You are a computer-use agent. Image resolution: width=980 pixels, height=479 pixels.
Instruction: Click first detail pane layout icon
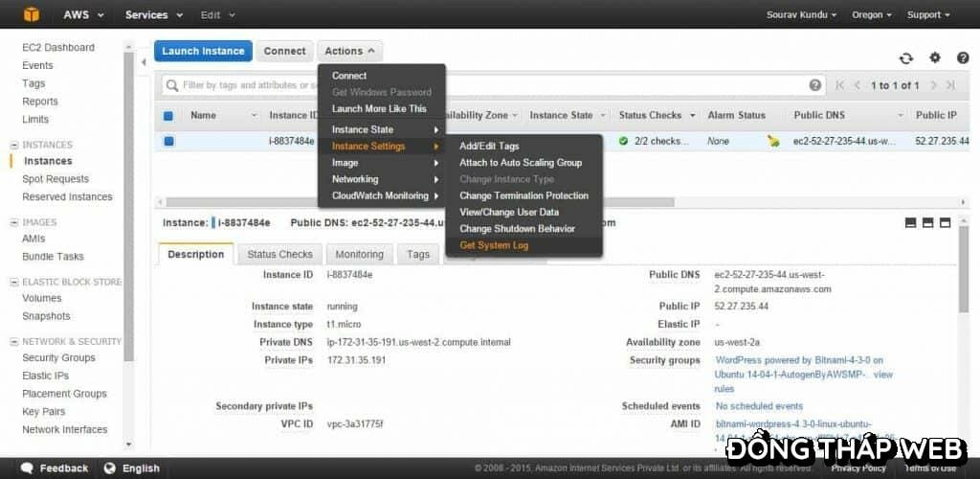point(911,222)
